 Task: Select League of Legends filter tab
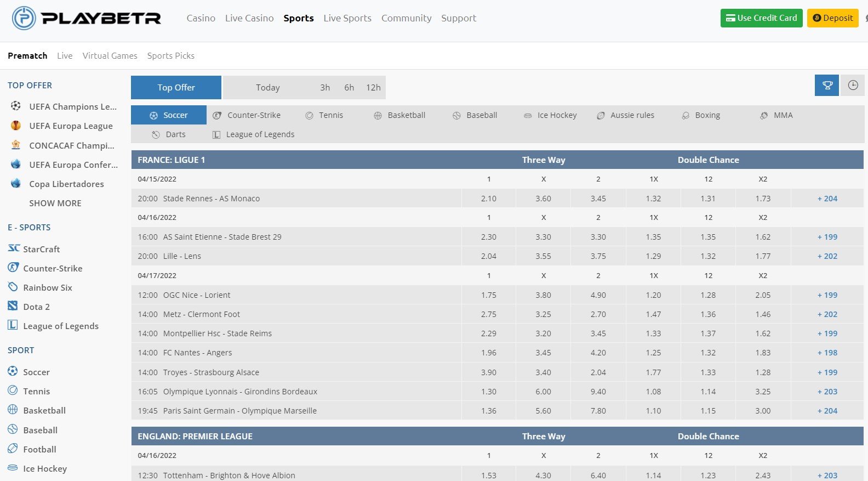[254, 134]
